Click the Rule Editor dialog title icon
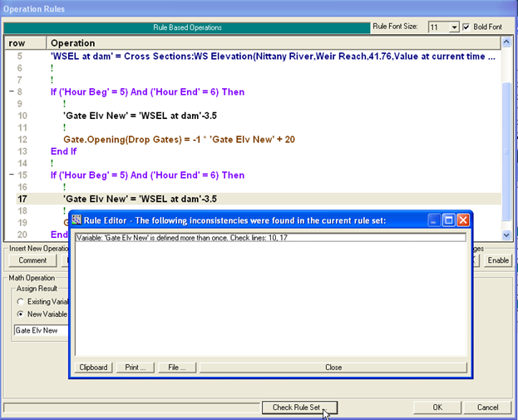This screenshot has width=518, height=420. click(x=76, y=220)
